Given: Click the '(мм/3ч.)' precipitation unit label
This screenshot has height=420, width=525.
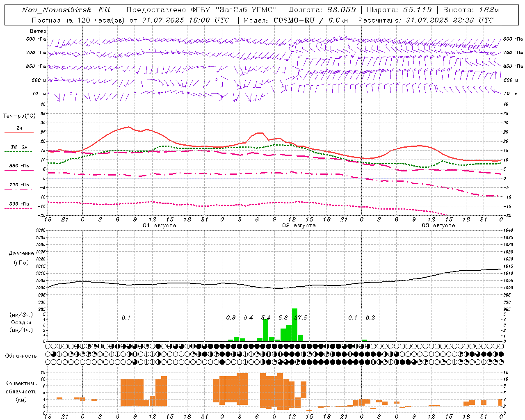Looking at the screenshot, I should click(x=21, y=315).
